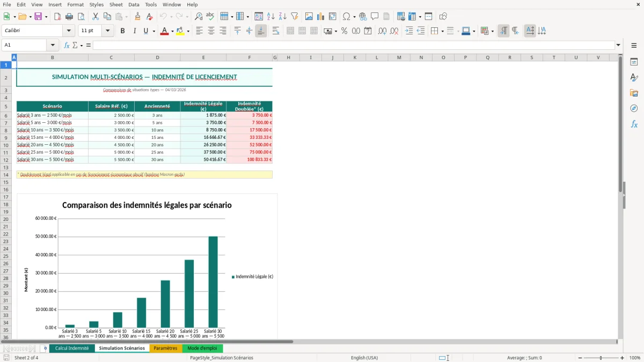Viewport: 644px width, 362px height.
Task: Click the Spelling check icon
Action: (x=210, y=17)
